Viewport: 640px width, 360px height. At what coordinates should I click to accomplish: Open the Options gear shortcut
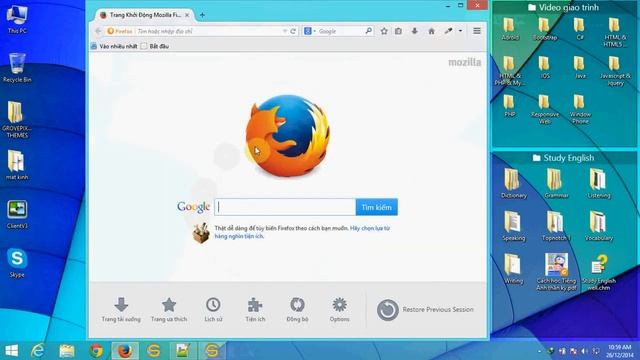click(x=340, y=310)
